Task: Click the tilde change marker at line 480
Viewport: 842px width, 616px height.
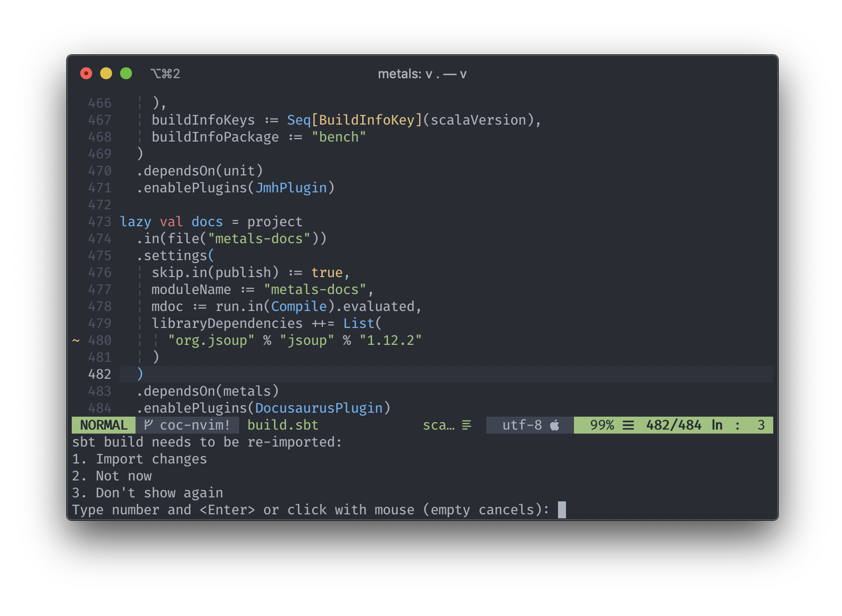Action: click(76, 340)
